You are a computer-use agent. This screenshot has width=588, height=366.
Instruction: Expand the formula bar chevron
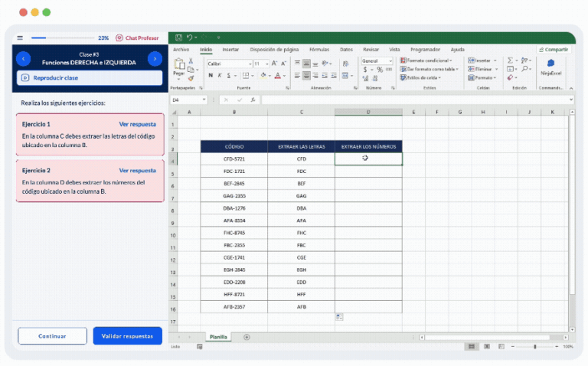(x=571, y=100)
